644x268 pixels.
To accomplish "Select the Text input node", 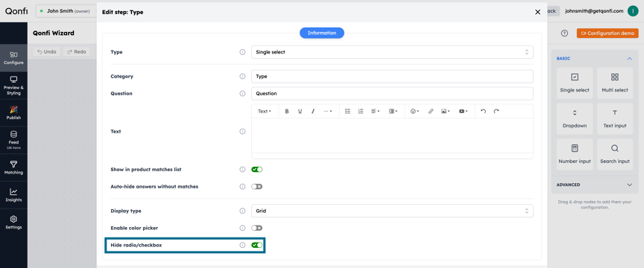I will [615, 118].
